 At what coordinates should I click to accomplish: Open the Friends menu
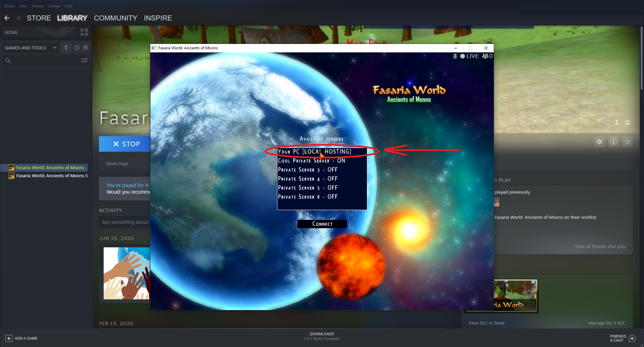[38, 6]
